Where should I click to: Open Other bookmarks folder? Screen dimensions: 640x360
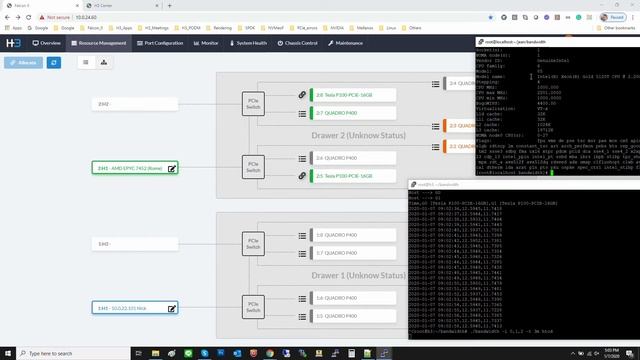(x=616, y=28)
